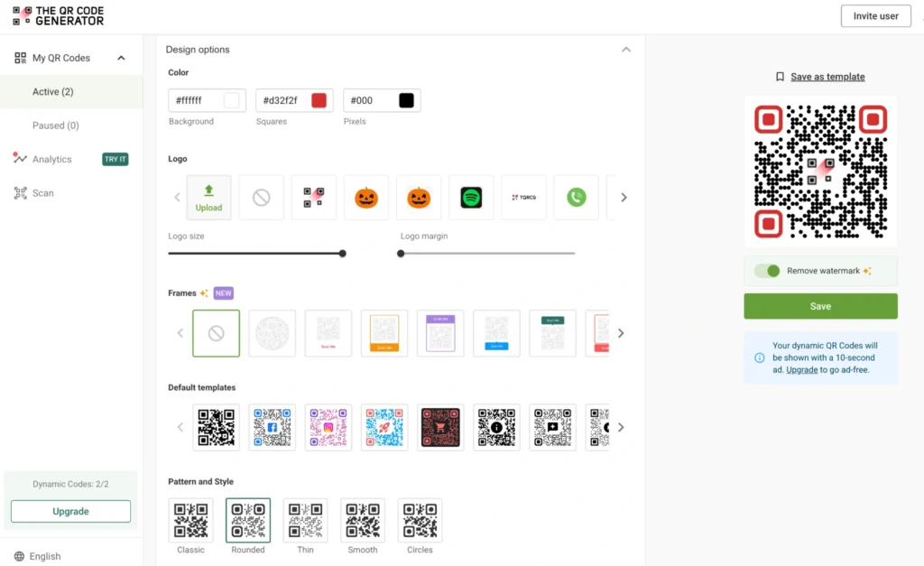Open the white background color swatch
This screenshot has height=566, width=924.
pos(232,100)
